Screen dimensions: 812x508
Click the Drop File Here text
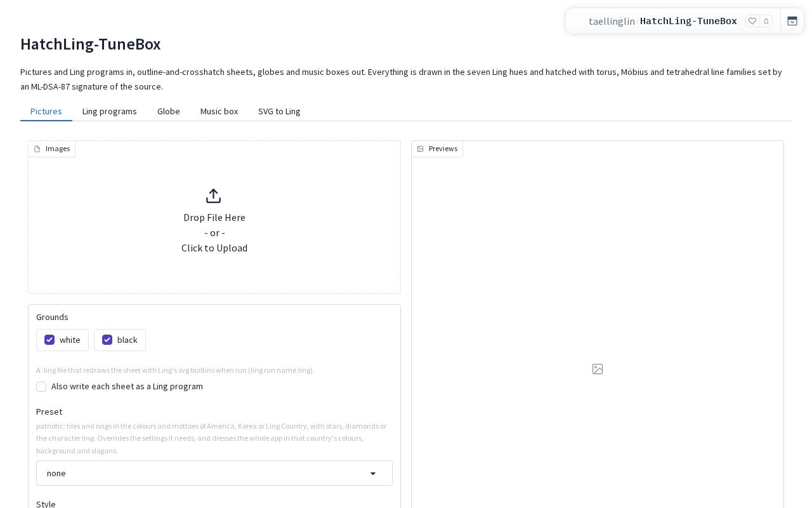pos(214,217)
